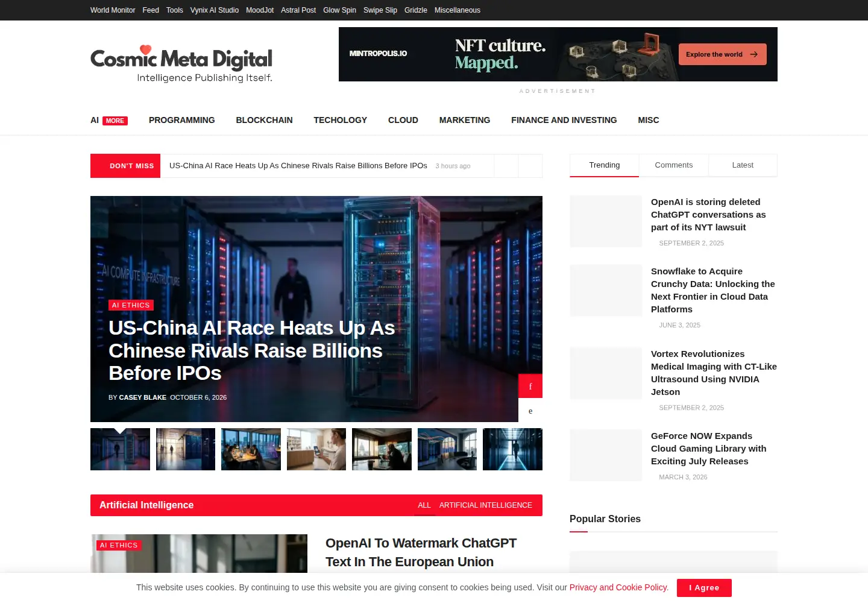Open World Monitor in top bar
The height and width of the screenshot is (603, 868).
pyautogui.click(x=113, y=10)
